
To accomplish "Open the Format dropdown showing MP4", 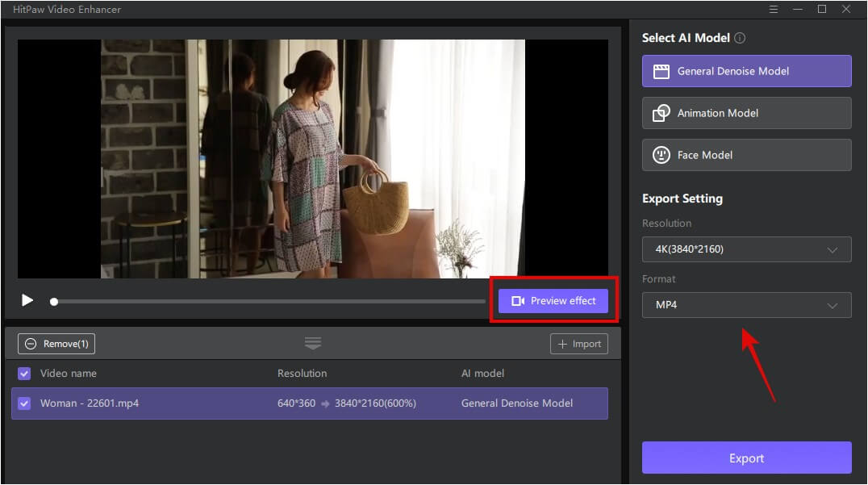I will click(x=746, y=305).
